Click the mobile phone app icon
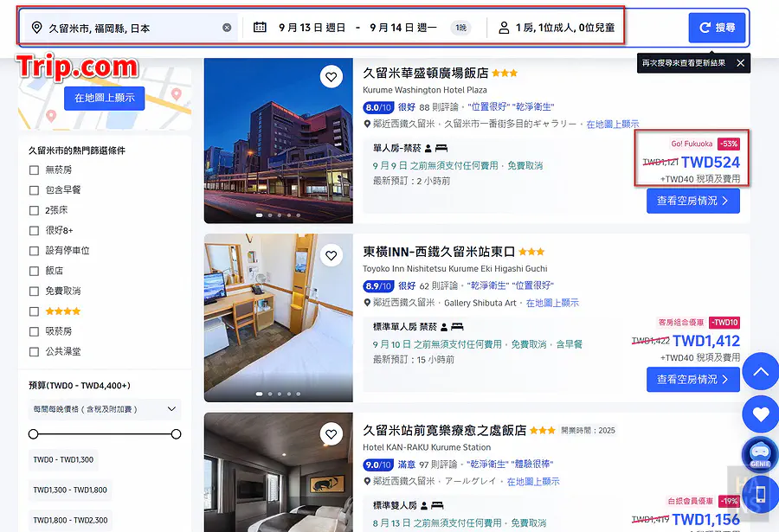 click(x=760, y=494)
